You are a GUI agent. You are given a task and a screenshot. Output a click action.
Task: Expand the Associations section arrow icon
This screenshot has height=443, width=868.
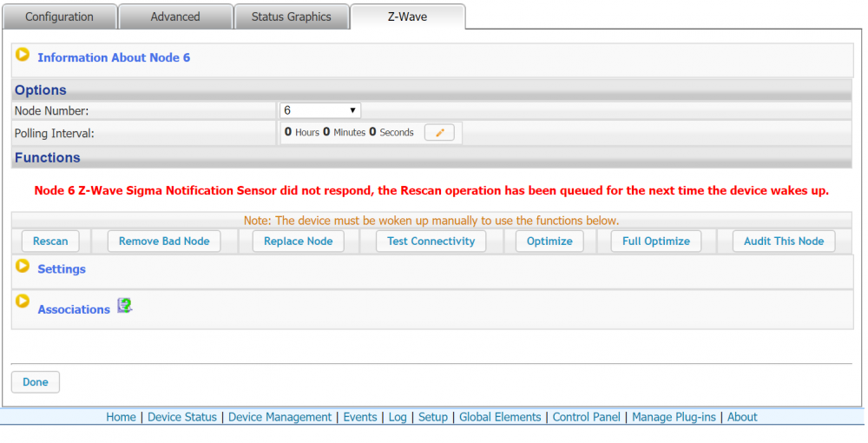pyautogui.click(x=23, y=301)
